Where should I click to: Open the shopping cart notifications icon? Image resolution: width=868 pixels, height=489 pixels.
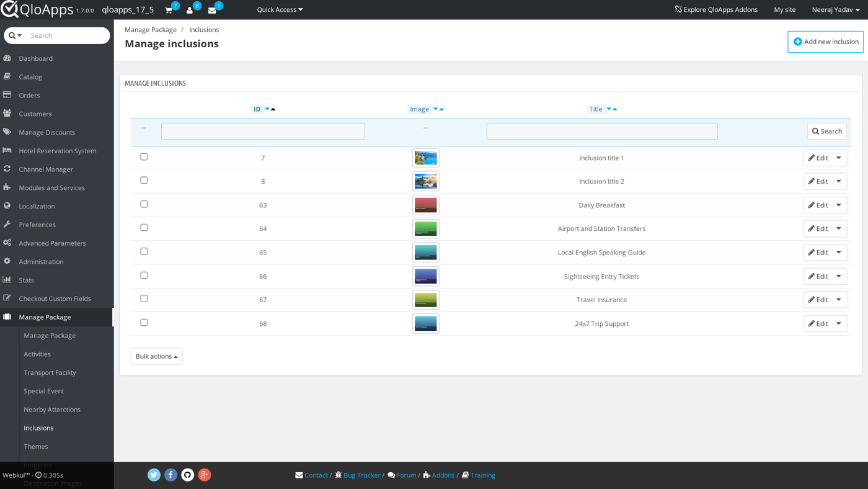(169, 11)
